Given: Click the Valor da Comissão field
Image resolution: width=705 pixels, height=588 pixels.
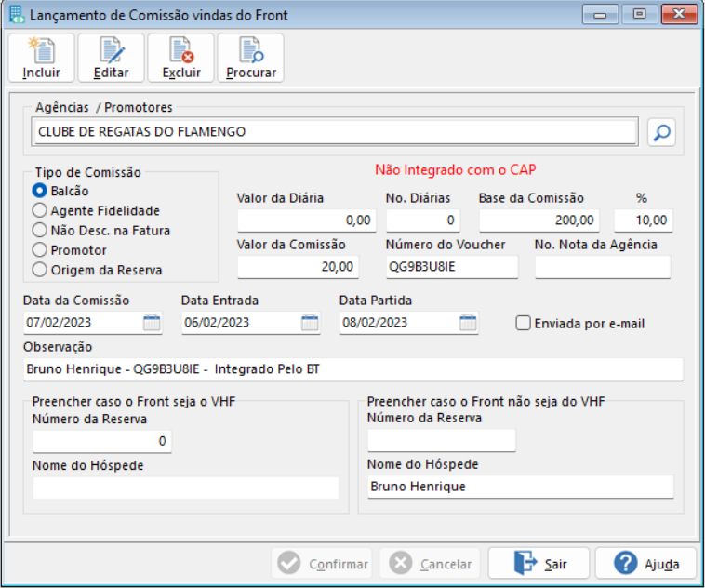Looking at the screenshot, I should [x=299, y=267].
